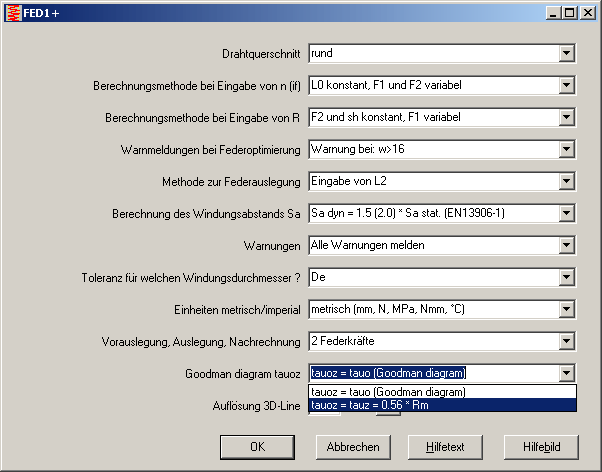Open the Warnungen dropdown
Image resolution: width=602 pixels, height=472 pixels.
point(567,245)
